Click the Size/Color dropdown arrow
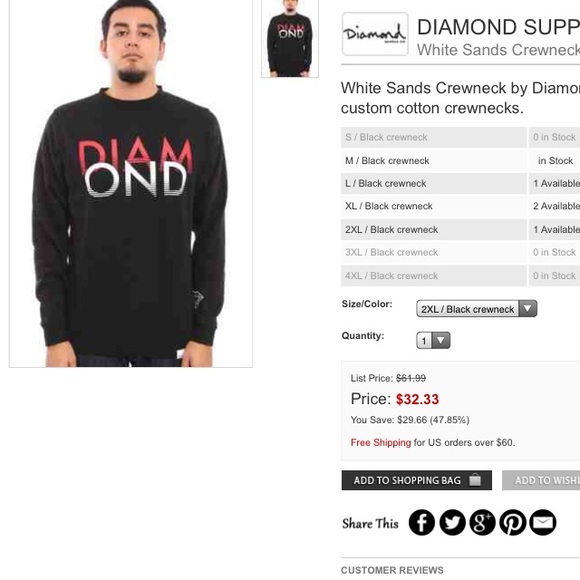580x580 pixels. [528, 308]
